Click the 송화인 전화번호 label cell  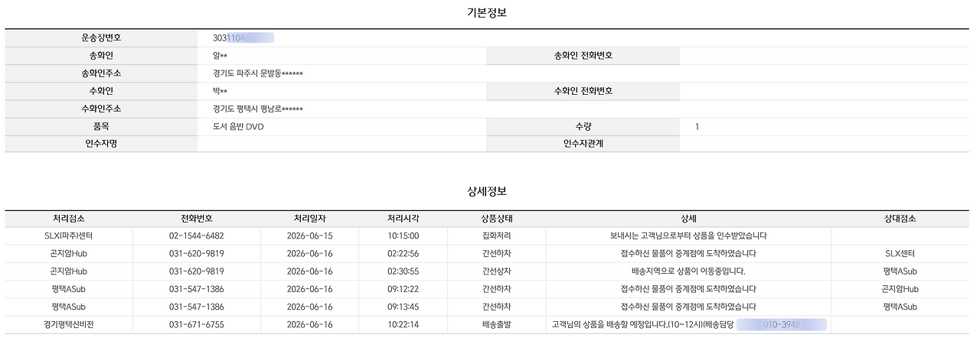[x=583, y=56]
